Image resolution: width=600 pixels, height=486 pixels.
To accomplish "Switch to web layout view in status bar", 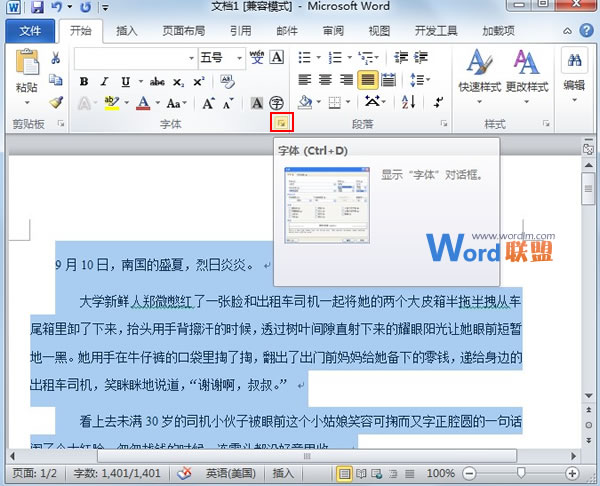I will pos(377,474).
